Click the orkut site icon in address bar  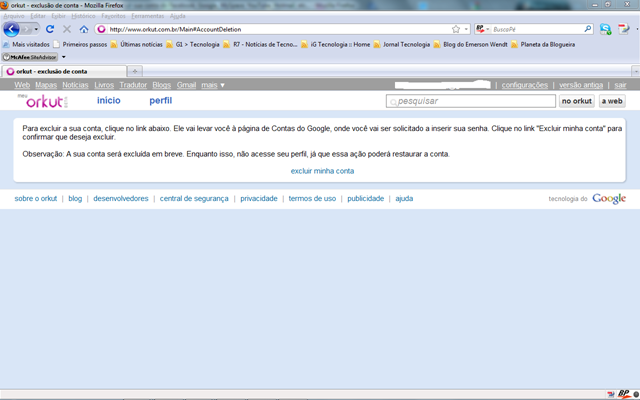(101, 29)
